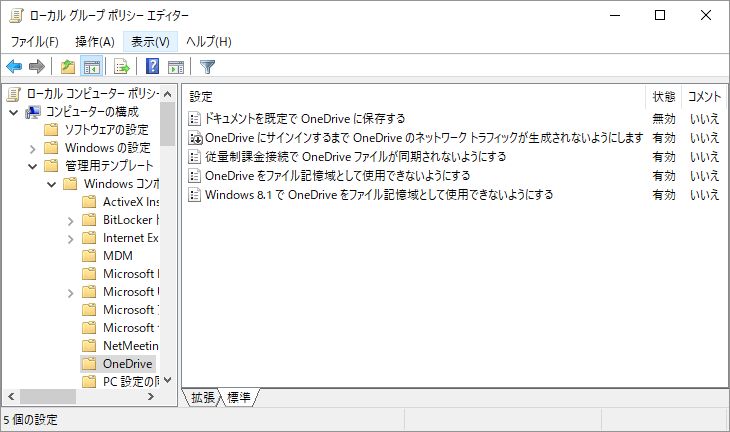Screen dimensions: 730x432
Task: Click the MDM folder icon
Action: click(x=88, y=256)
